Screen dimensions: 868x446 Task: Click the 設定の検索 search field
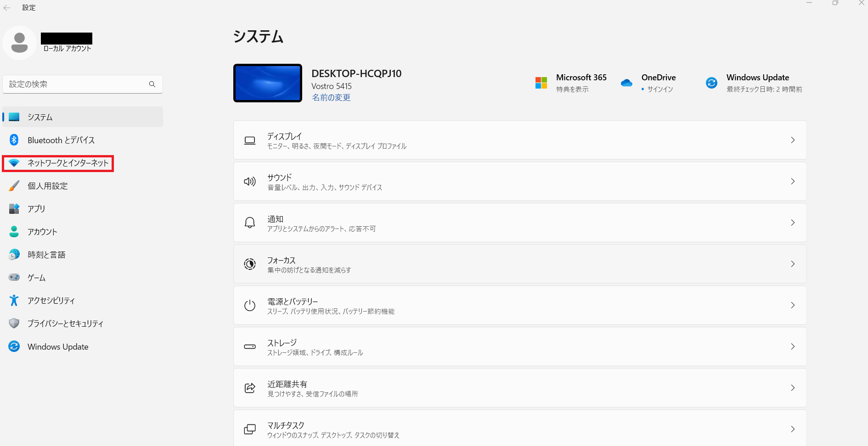[83, 84]
